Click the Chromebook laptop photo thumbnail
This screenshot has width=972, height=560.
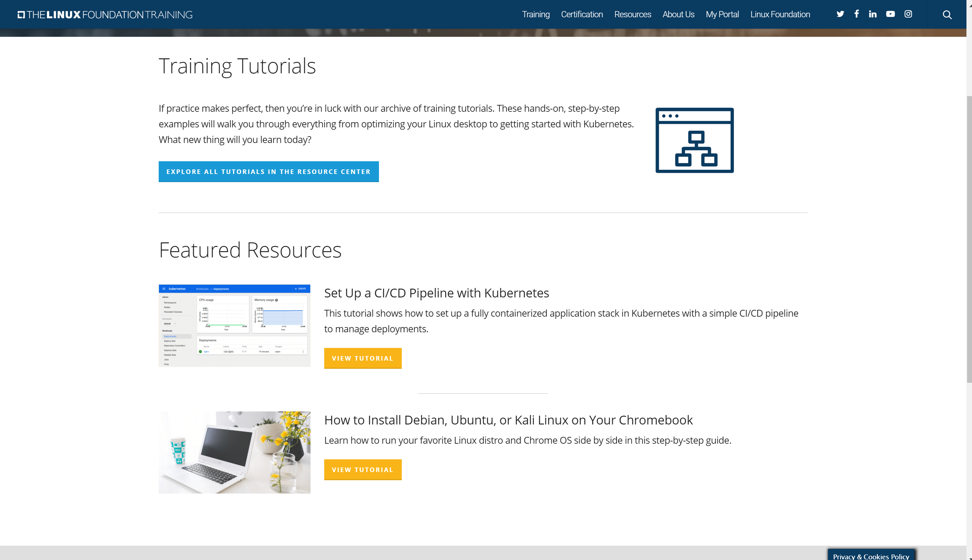(234, 452)
